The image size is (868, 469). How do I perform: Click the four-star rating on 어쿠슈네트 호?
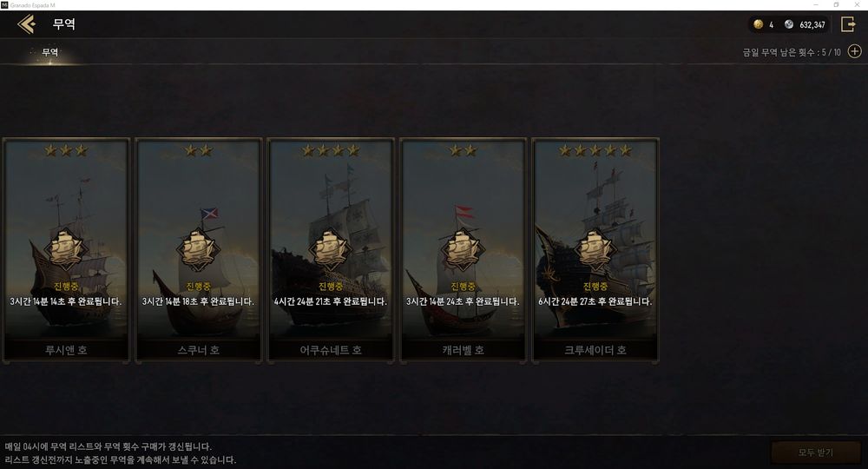(331, 150)
